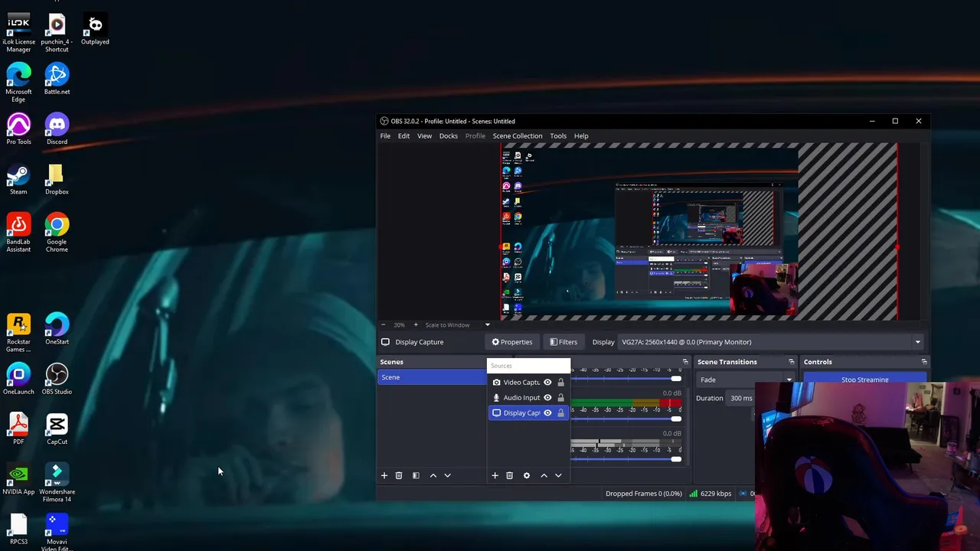
Task: Open source properties gear in the Sources toolbar
Action: [x=527, y=475]
